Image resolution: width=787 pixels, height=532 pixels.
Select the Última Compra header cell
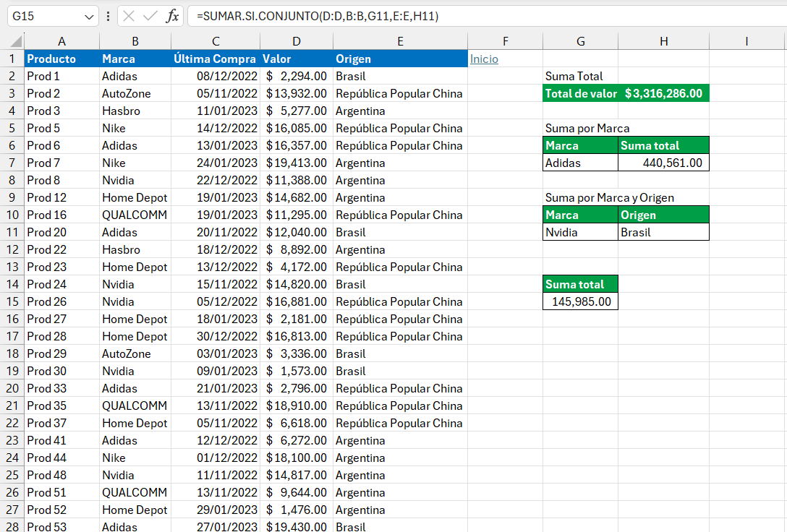coord(215,59)
